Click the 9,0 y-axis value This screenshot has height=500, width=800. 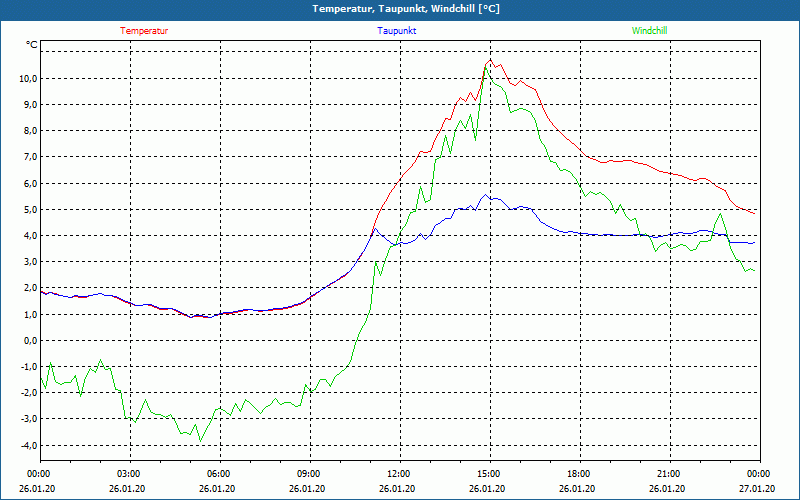point(30,104)
